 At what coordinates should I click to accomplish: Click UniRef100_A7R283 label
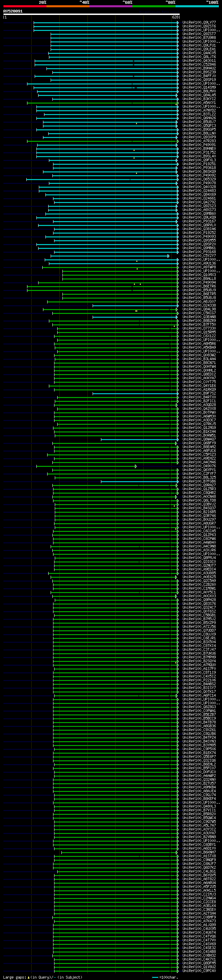coord(199,141)
